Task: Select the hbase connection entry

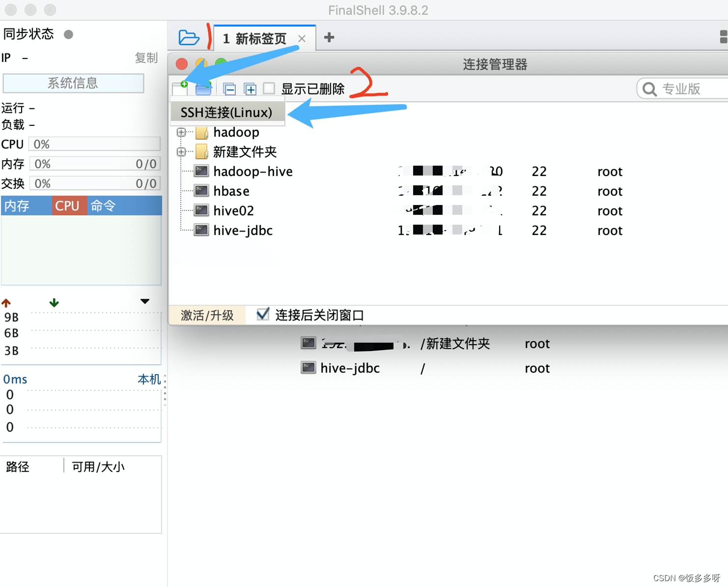Action: pyautogui.click(x=231, y=191)
